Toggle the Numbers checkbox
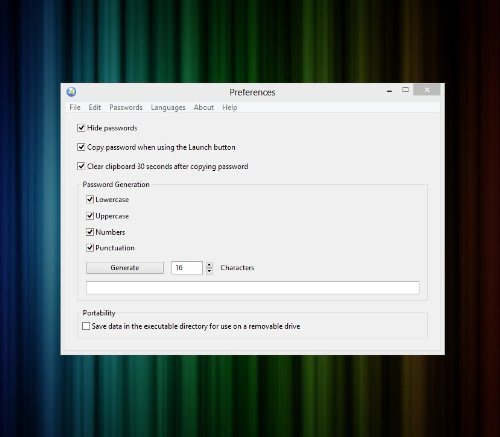This screenshot has width=500, height=437. pos(90,232)
